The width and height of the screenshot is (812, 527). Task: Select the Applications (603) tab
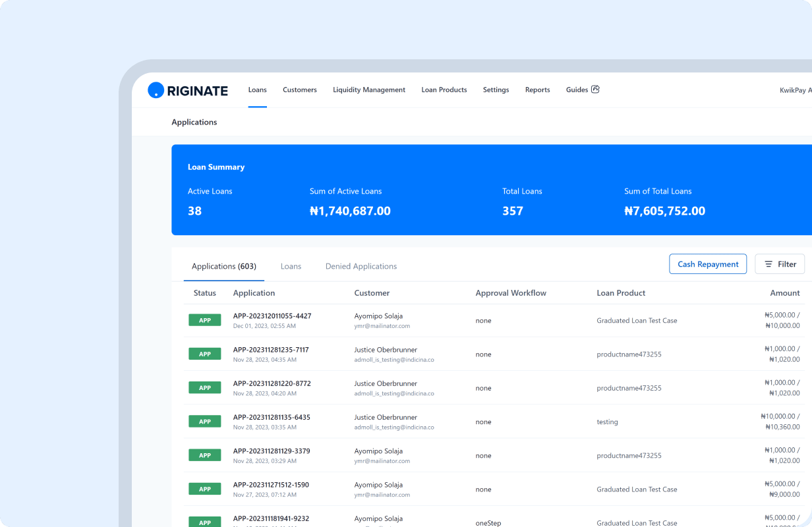(224, 266)
